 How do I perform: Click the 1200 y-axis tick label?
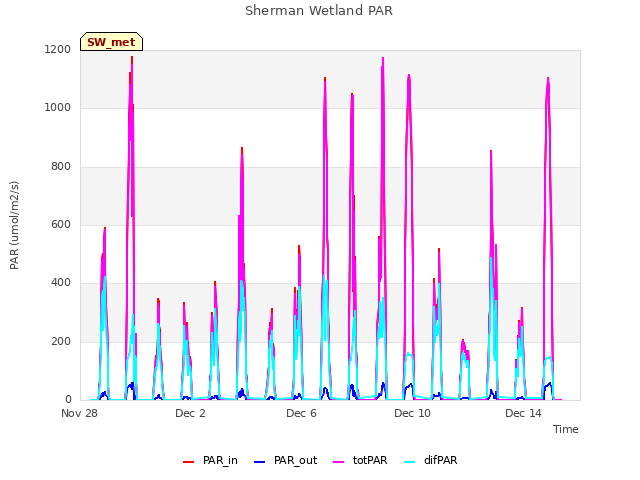point(58,49)
